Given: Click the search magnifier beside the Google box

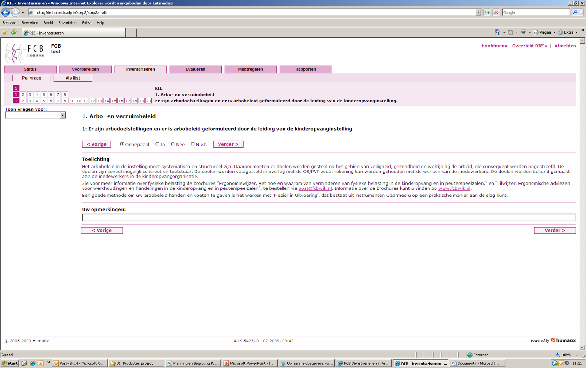Looking at the screenshot, I should [575, 13].
